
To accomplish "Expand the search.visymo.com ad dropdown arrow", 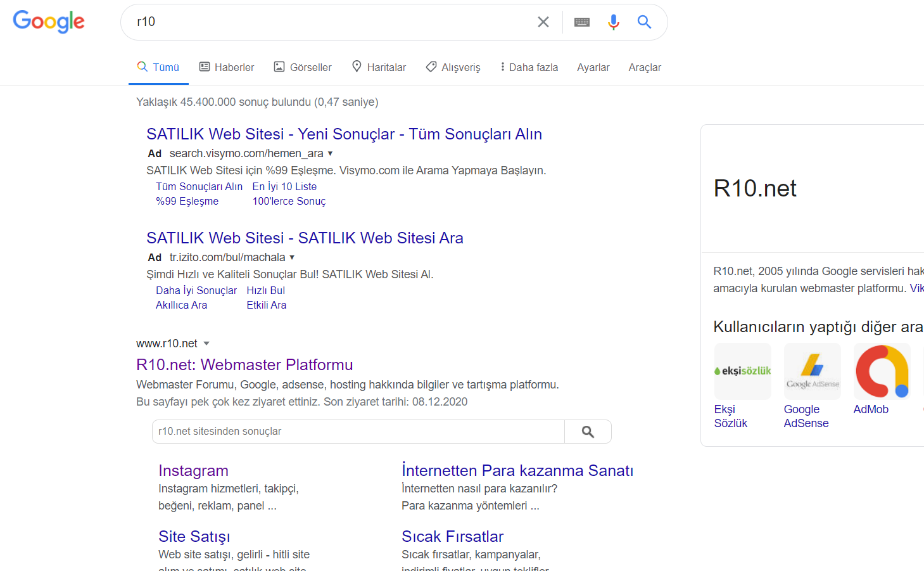I will [x=330, y=153].
